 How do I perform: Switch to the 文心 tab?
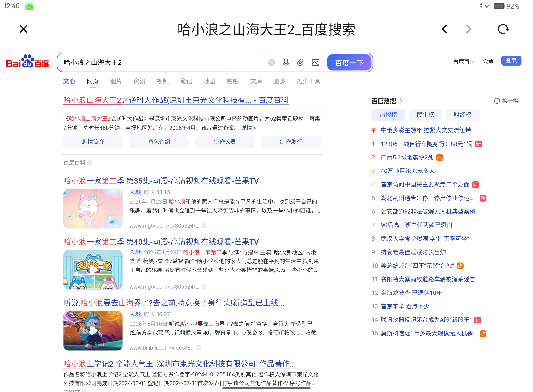(69, 81)
